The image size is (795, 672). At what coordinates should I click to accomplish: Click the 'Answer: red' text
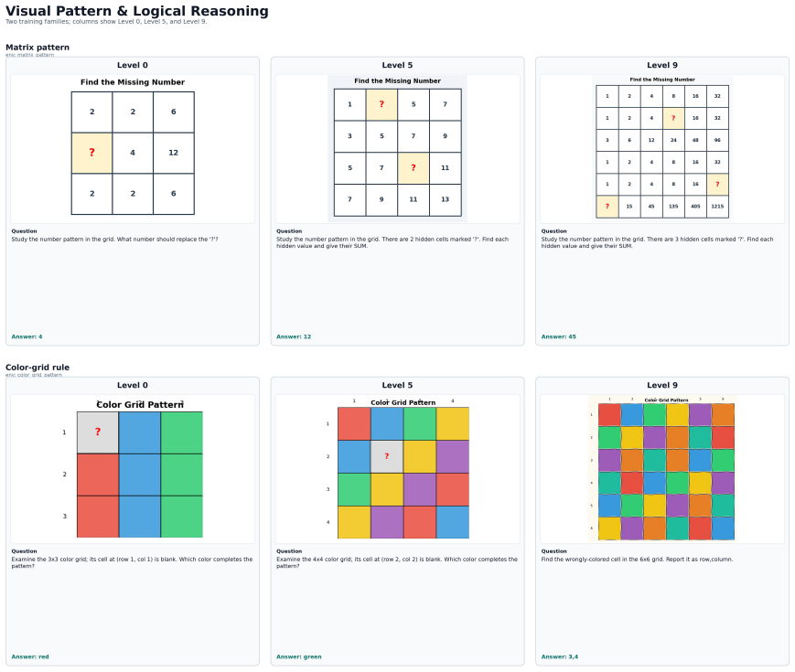pyautogui.click(x=30, y=656)
